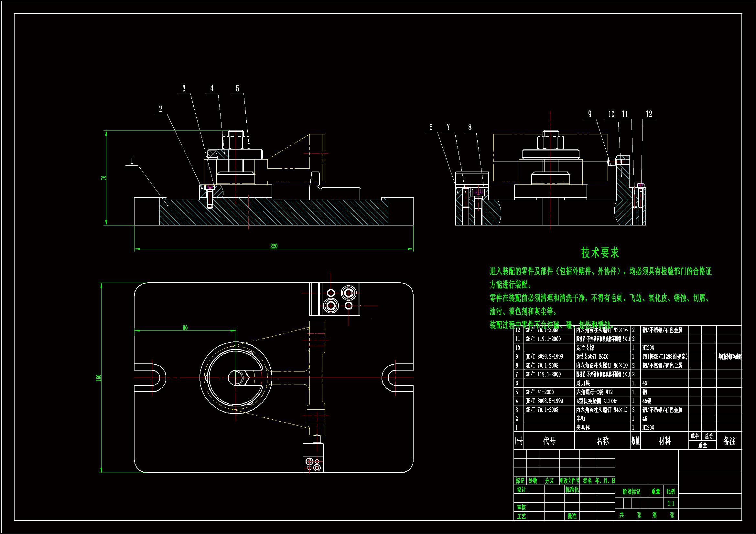Image resolution: width=756 pixels, height=534 pixels.
Task: Select the 对刀块 cell in parts list
Action: coord(583,383)
